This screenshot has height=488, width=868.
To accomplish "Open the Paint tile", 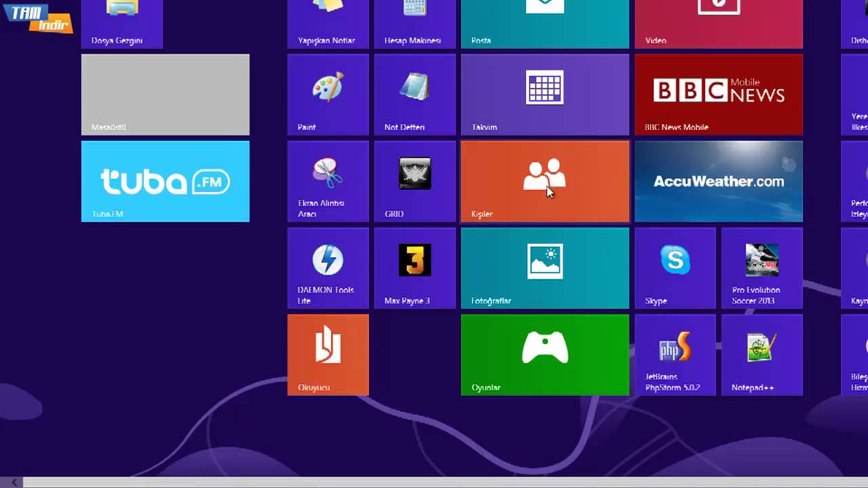I will (x=328, y=94).
